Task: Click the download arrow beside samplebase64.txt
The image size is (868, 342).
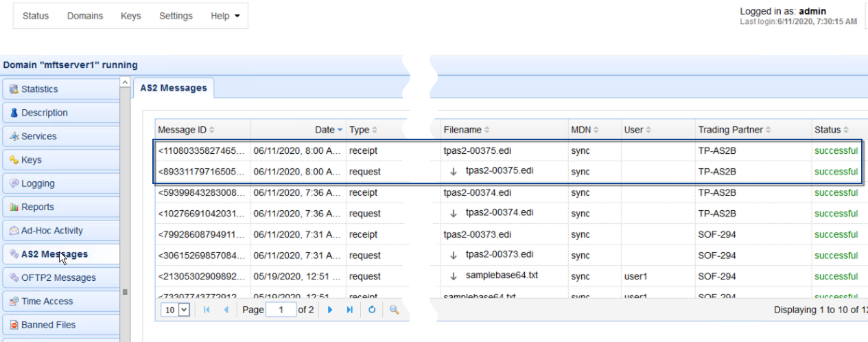Action: 453,276
